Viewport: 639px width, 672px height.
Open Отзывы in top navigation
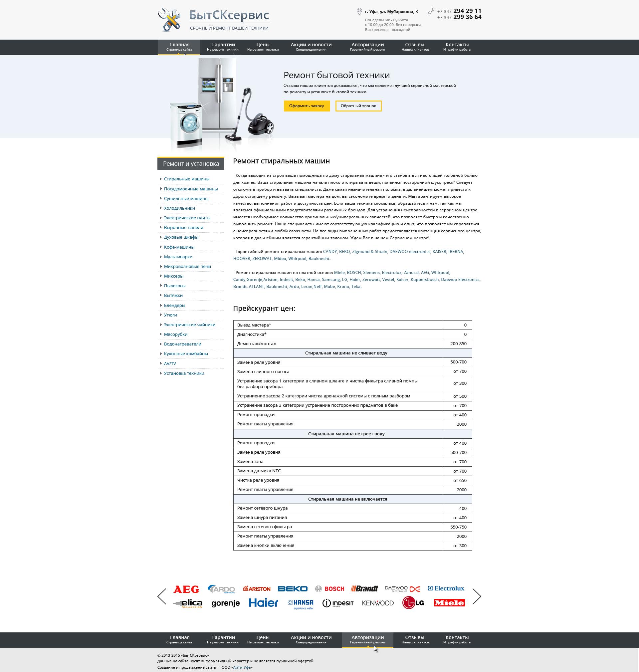tap(415, 47)
